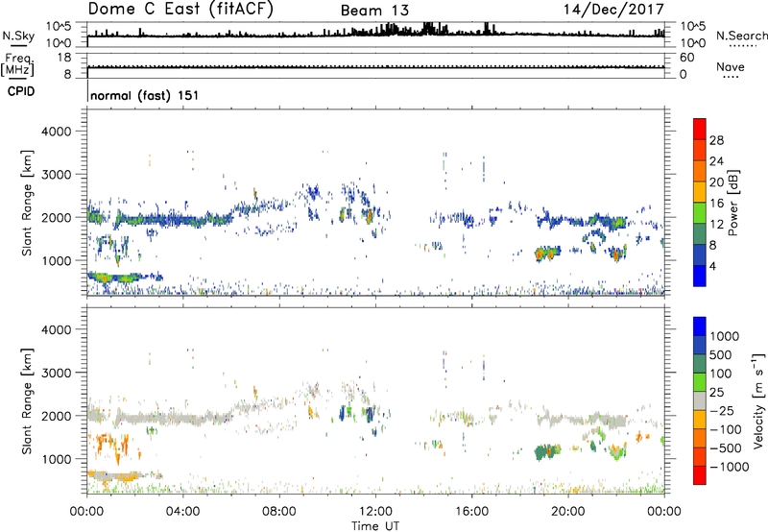Viewport: 768px width, 532px height.
Task: Click the '20:00' time axis tick label
Action: 567,512
